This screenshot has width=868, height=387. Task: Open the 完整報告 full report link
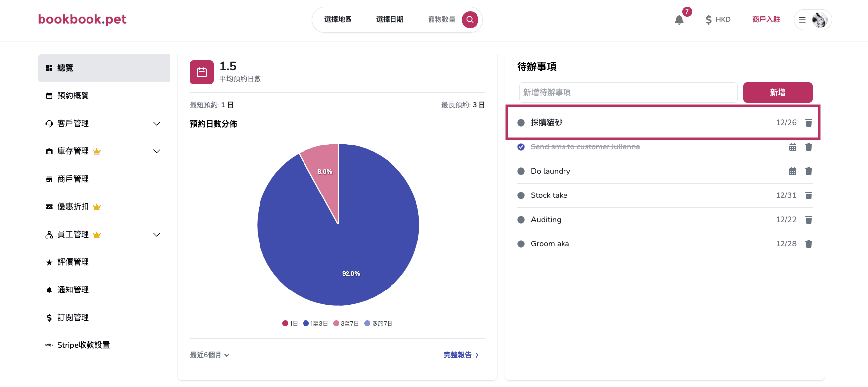click(461, 355)
